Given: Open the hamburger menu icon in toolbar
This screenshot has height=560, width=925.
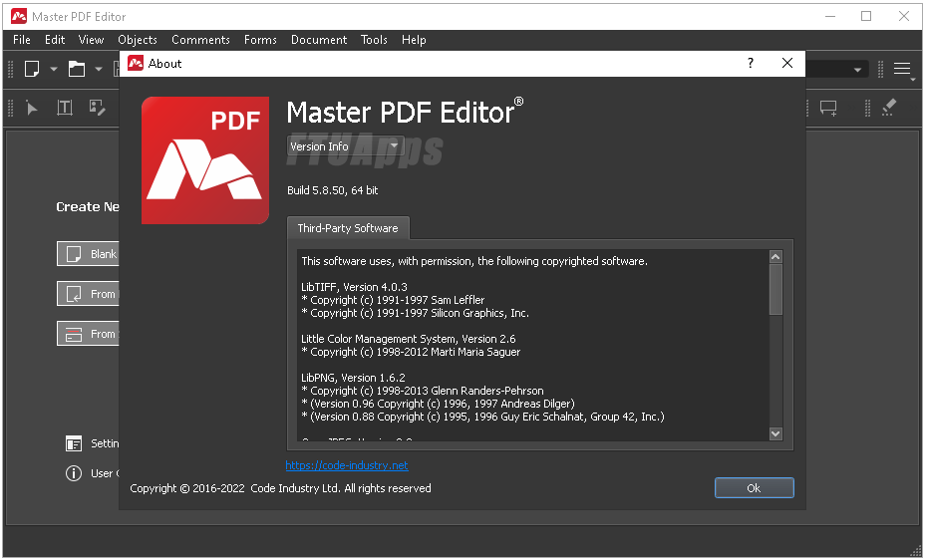Looking at the screenshot, I should [x=903, y=69].
